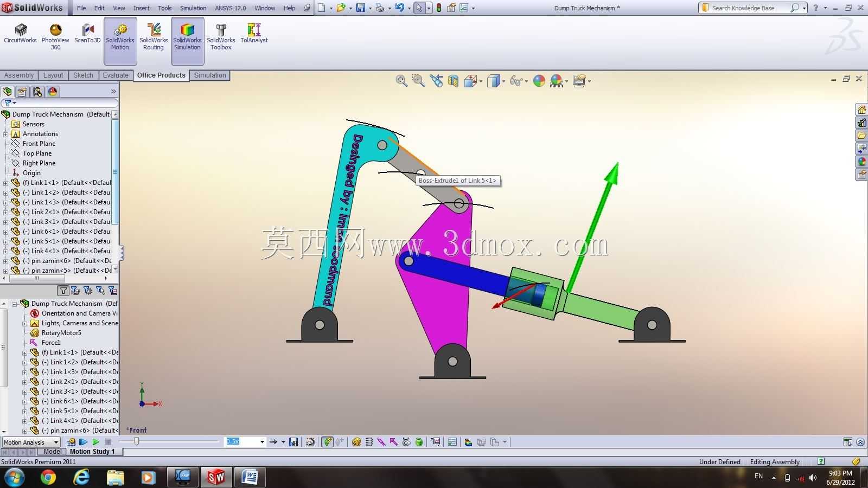Open the CircuitWorks add-in

20,34
